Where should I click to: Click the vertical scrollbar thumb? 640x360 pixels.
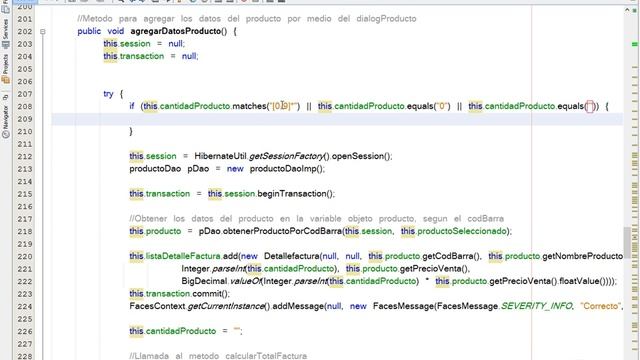(x=627, y=241)
